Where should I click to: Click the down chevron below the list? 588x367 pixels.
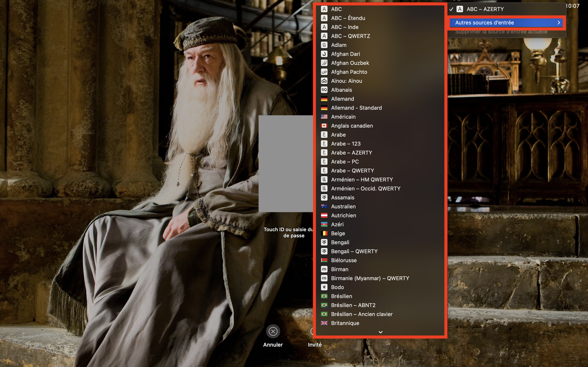pos(381,332)
